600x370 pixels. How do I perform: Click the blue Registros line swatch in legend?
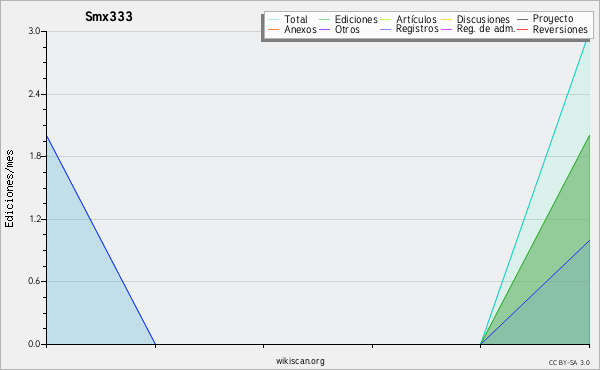(385, 29)
